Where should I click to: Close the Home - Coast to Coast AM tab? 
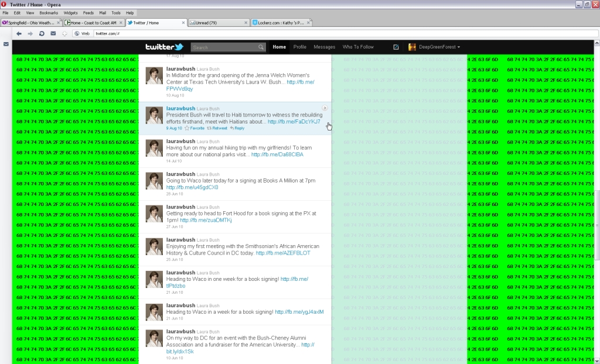tap(121, 23)
